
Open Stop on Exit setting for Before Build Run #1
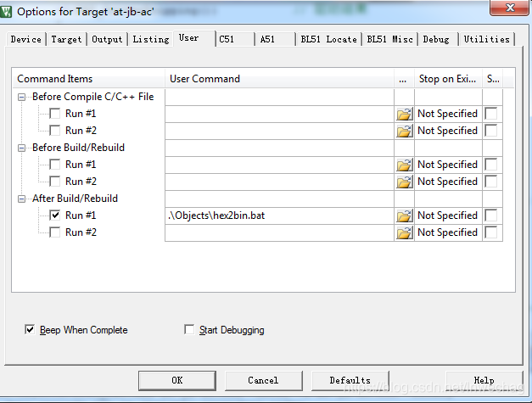click(x=448, y=165)
